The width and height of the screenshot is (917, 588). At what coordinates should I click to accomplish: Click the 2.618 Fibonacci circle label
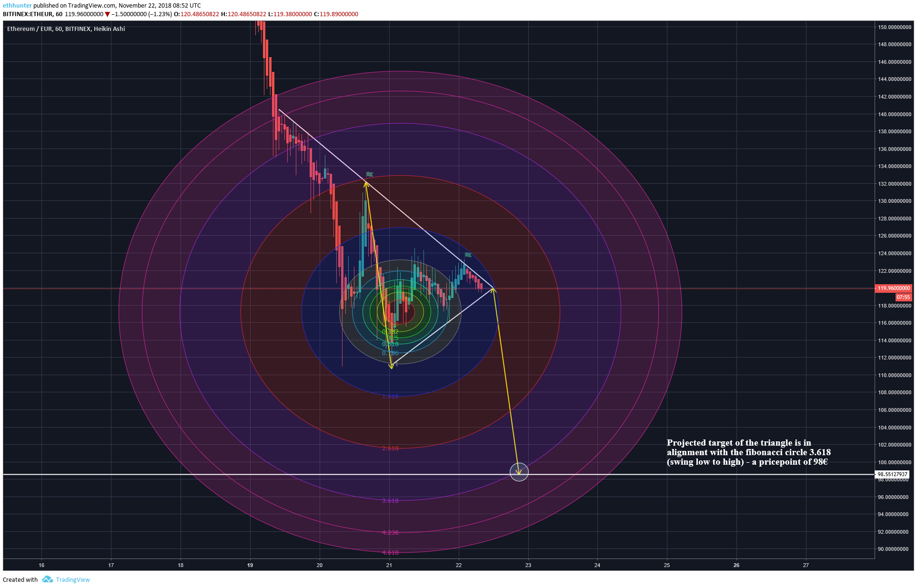[x=390, y=448]
